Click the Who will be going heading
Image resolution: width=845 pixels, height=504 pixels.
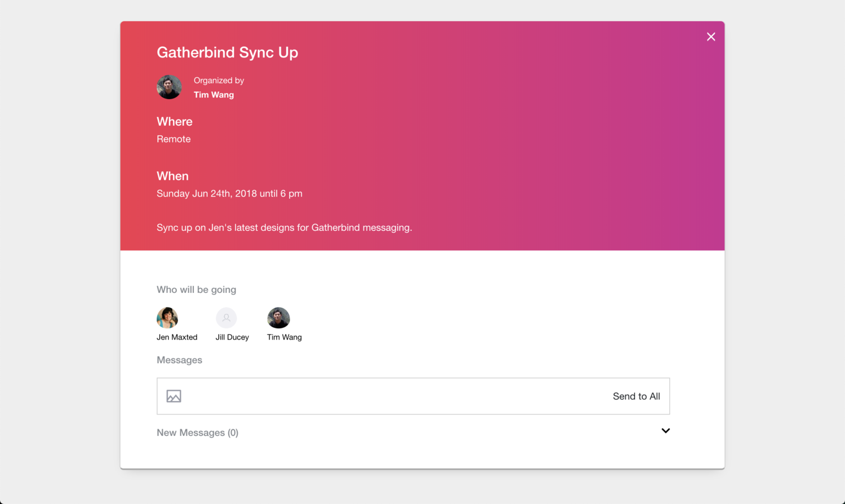click(x=196, y=289)
